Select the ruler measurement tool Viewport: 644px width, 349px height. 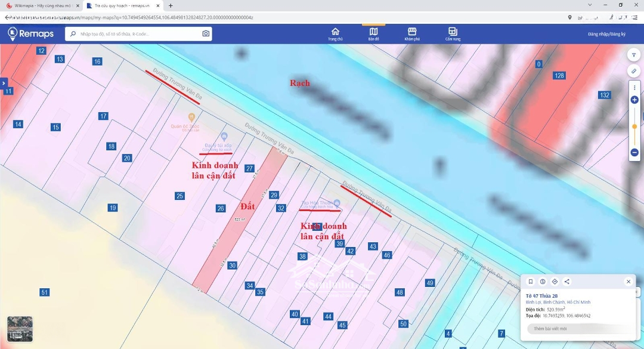pyautogui.click(x=634, y=71)
